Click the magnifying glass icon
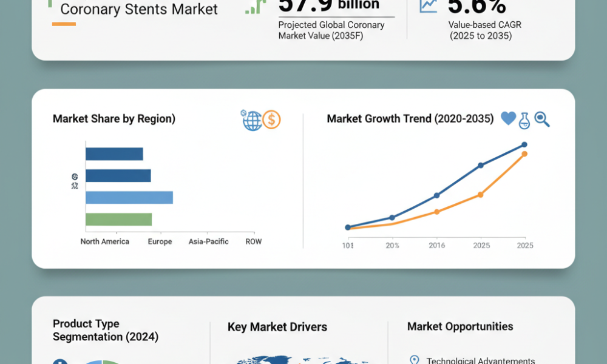 click(x=542, y=119)
